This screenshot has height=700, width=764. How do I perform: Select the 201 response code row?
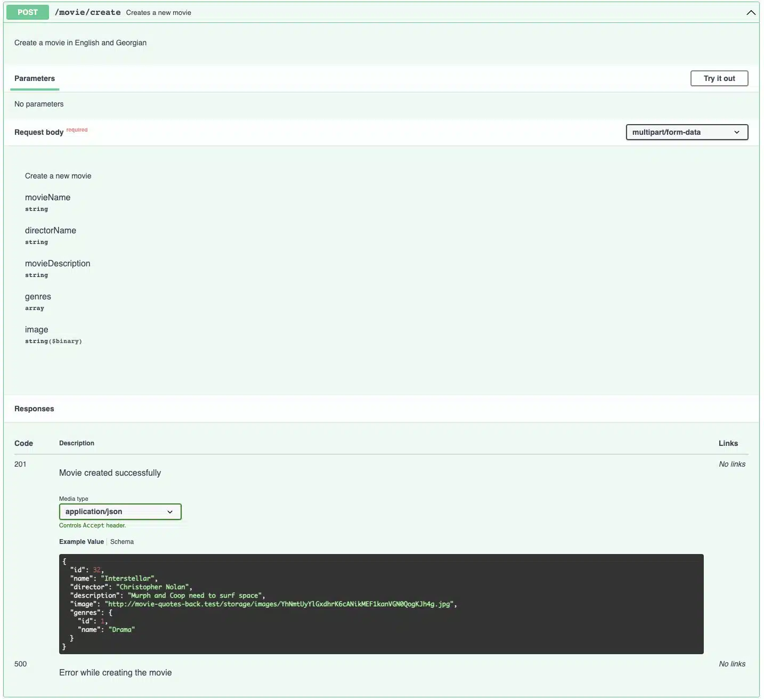pyautogui.click(x=21, y=464)
